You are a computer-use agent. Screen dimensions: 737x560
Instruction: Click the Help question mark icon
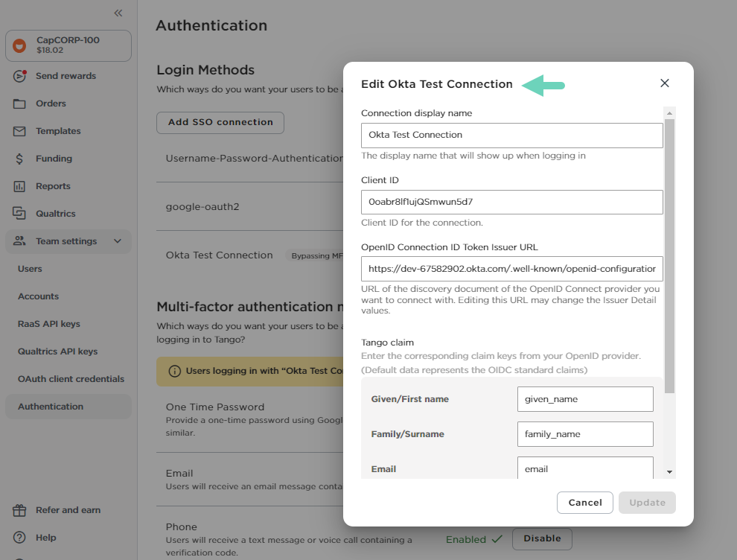(19, 538)
